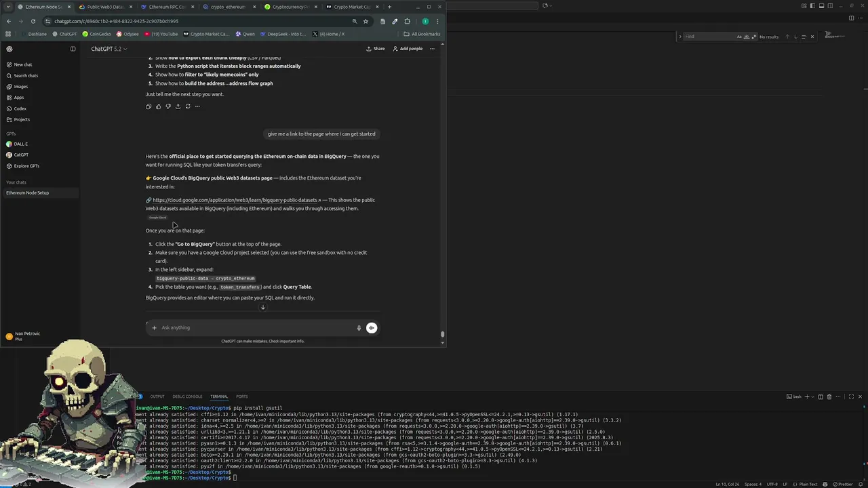Click the Chrome address bar URL
The width and height of the screenshot is (868, 488).
[116, 21]
